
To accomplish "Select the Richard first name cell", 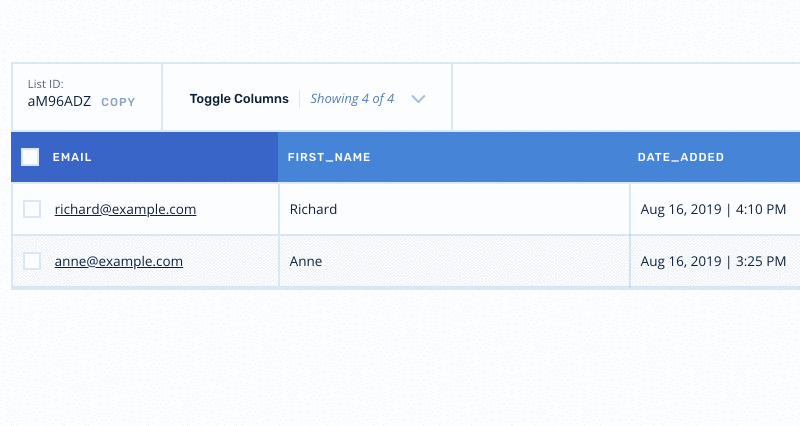I will 313,209.
